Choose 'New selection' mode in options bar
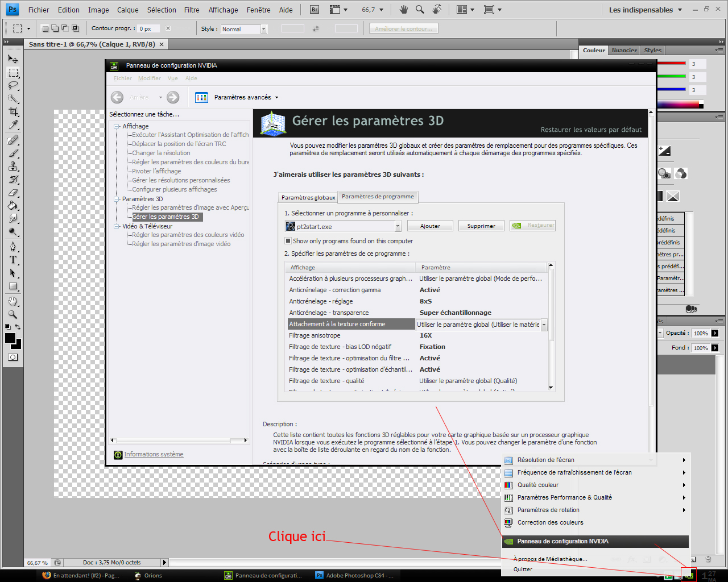This screenshot has height=582, width=728. pos(45,28)
